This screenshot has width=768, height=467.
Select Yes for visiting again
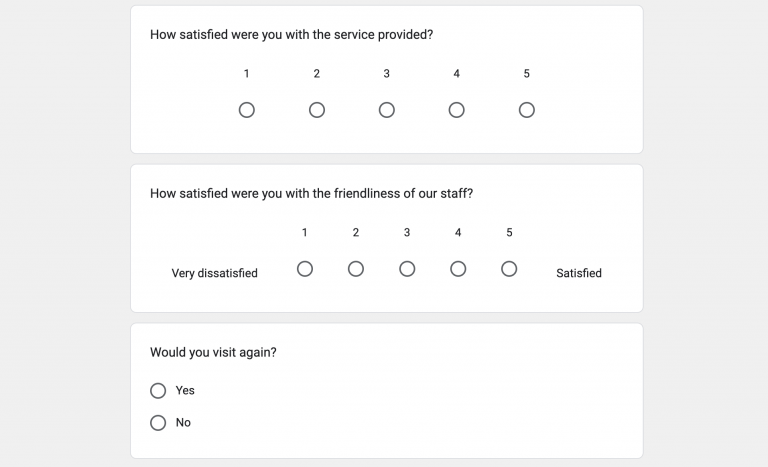(158, 391)
